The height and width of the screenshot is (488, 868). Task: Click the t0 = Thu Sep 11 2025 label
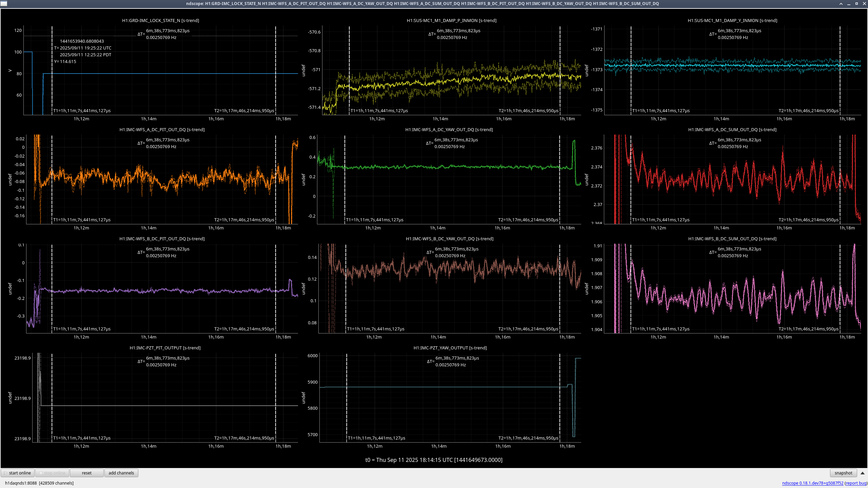pos(434,460)
